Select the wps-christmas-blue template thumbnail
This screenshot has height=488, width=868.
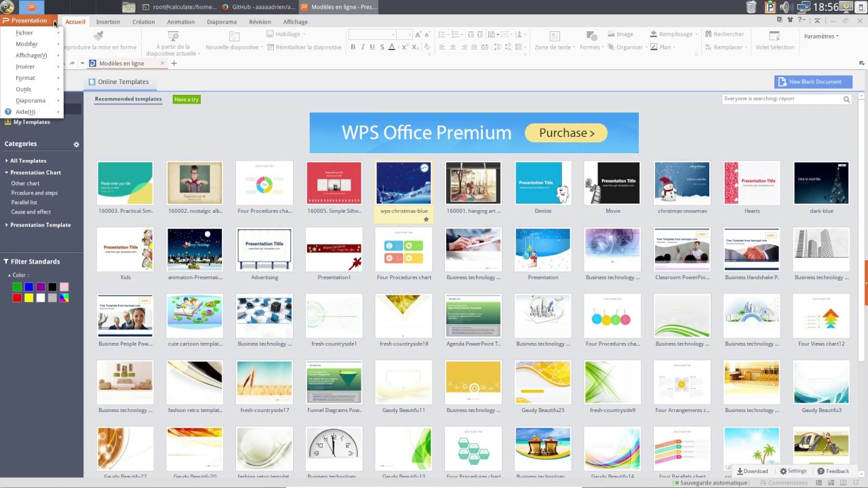(403, 183)
